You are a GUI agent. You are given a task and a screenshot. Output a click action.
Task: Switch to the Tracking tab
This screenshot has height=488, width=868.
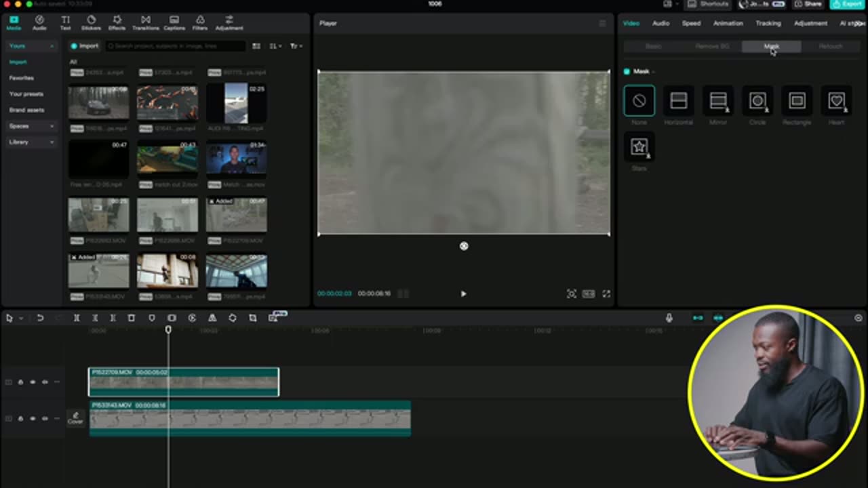click(x=768, y=23)
